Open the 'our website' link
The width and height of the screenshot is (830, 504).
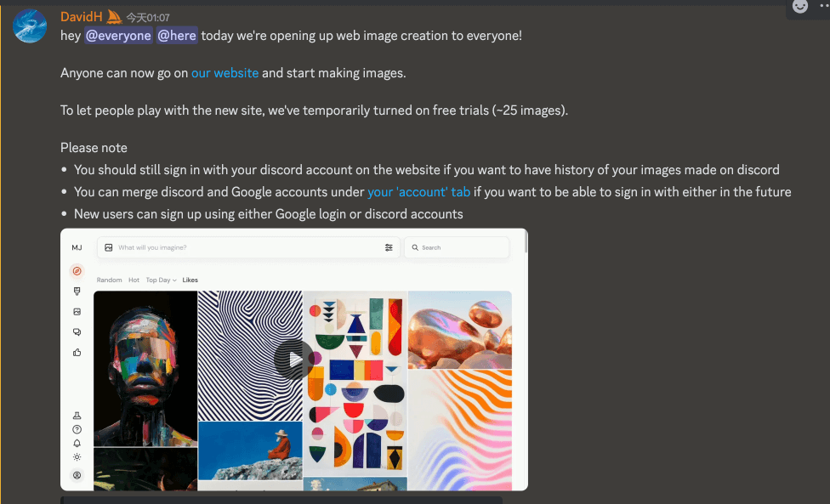coord(225,73)
